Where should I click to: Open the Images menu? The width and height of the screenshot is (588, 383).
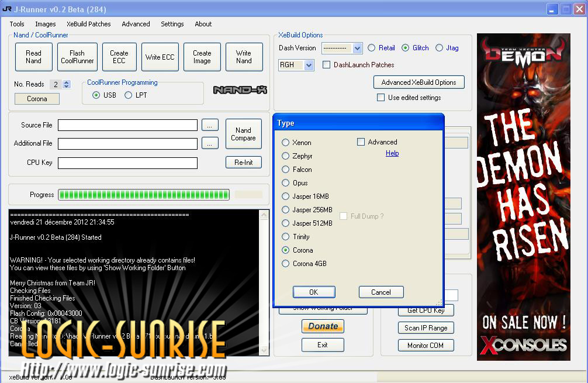coord(46,24)
